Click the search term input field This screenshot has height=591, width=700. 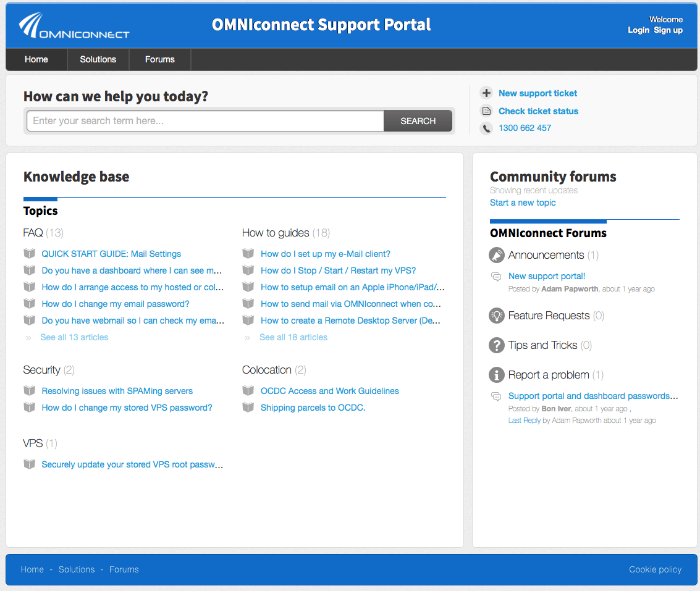[205, 121]
